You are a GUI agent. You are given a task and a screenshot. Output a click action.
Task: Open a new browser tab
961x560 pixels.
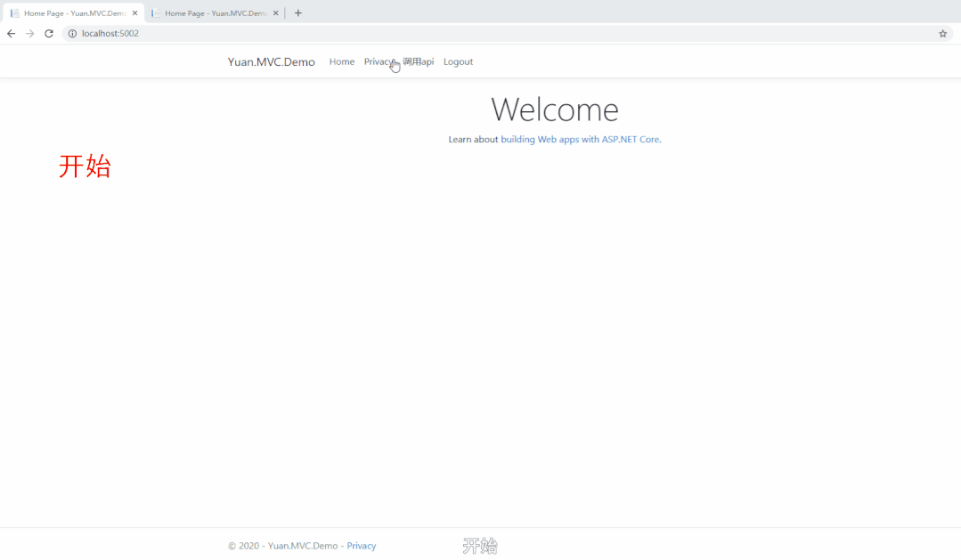click(298, 13)
